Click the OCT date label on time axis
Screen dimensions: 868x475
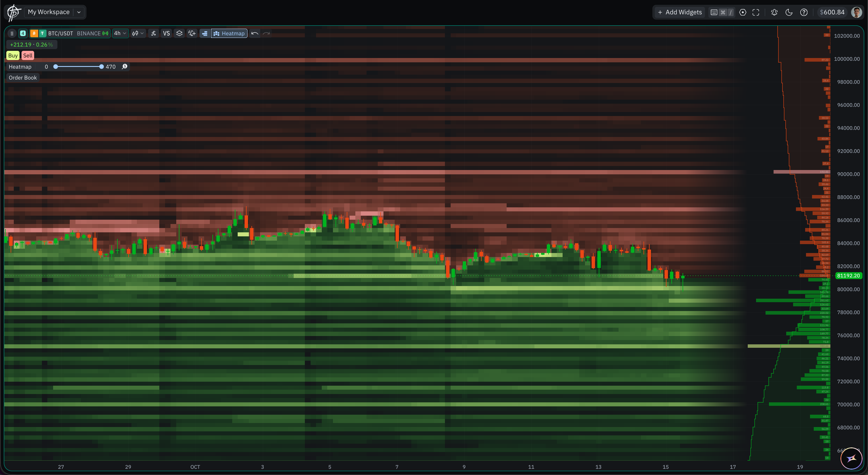click(195, 467)
